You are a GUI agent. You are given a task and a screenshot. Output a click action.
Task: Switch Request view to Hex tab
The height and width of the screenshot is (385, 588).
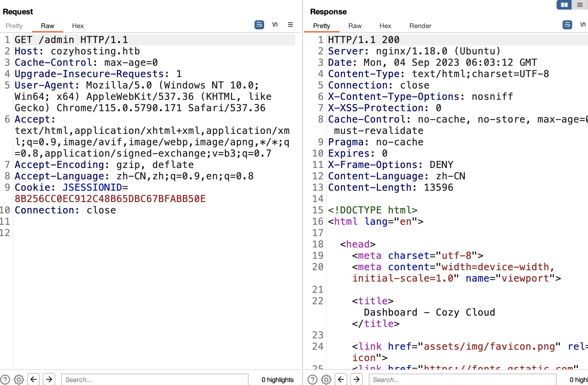click(x=78, y=26)
